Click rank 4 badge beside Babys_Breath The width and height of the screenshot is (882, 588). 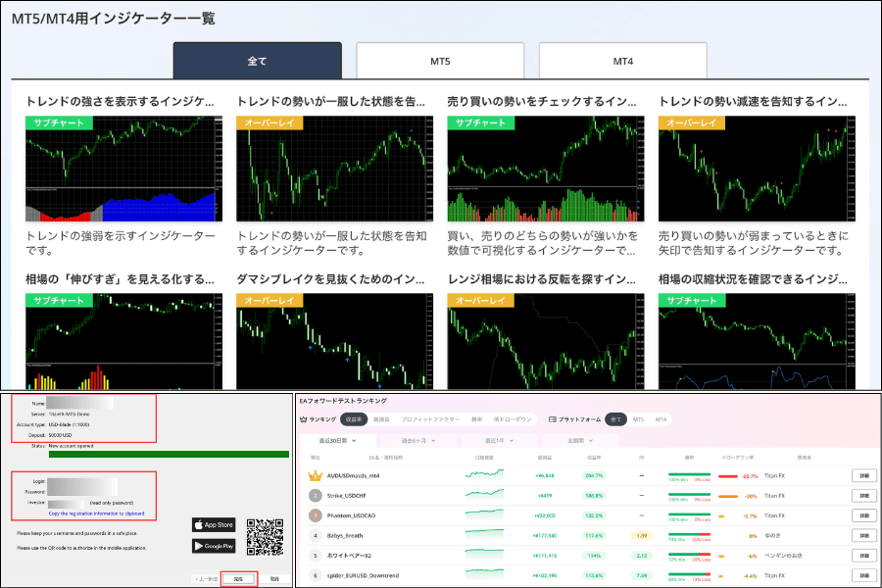[x=315, y=536]
